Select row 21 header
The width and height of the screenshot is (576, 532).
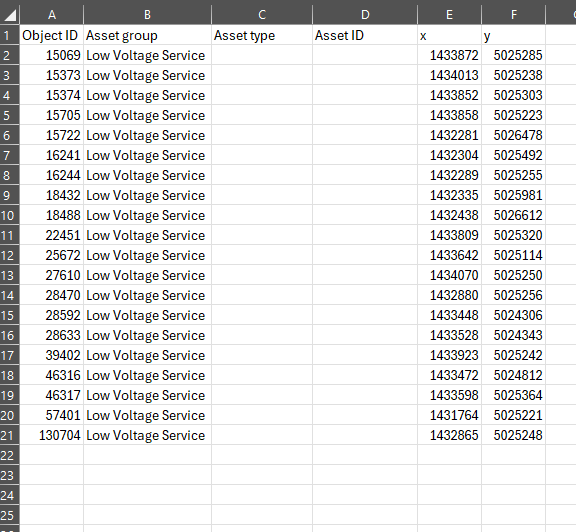click(10, 435)
